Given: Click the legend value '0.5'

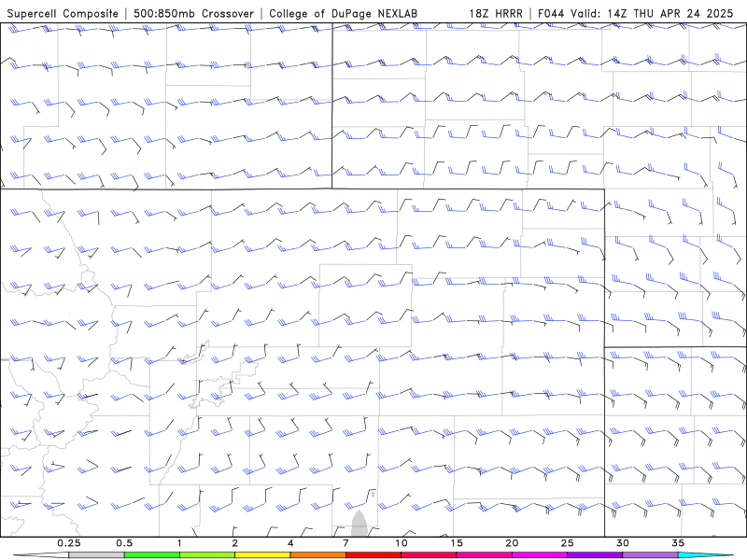Looking at the screenshot, I should click(124, 543).
